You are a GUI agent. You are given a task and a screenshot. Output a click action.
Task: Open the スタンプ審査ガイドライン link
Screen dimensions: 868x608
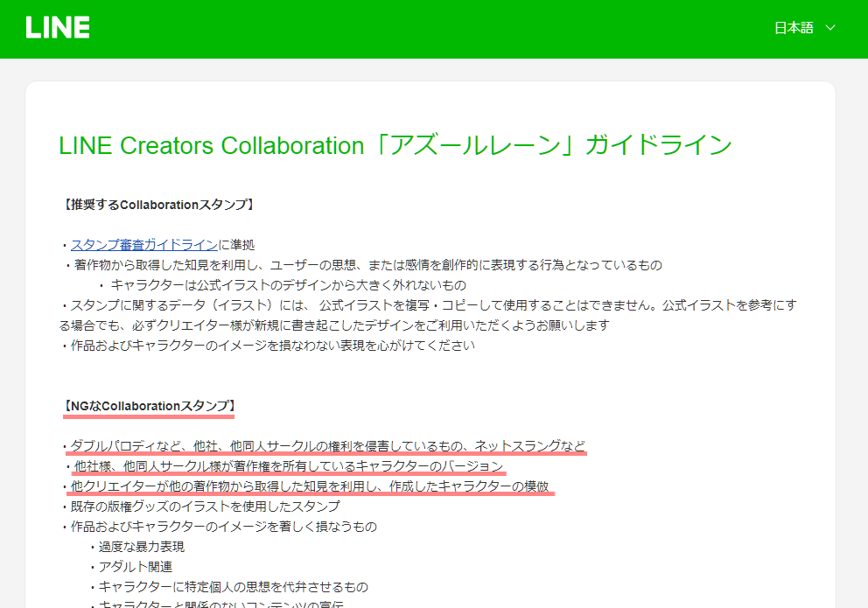pos(143,245)
